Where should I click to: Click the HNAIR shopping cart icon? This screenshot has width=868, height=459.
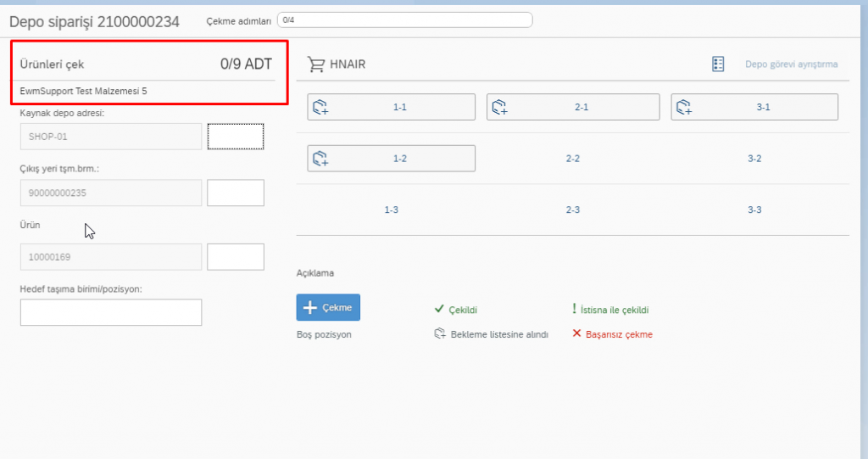tap(316, 64)
